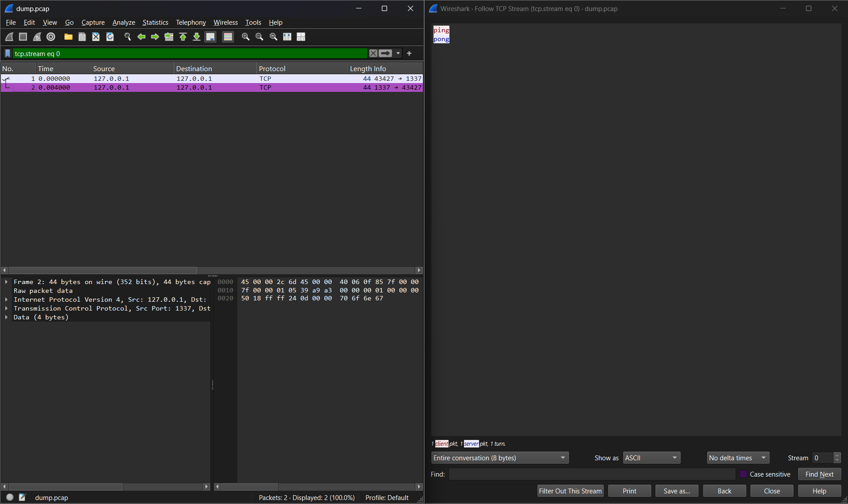Image resolution: width=848 pixels, height=504 pixels.
Task: Expand Transmission Control Protocol details
Action: coord(6,308)
